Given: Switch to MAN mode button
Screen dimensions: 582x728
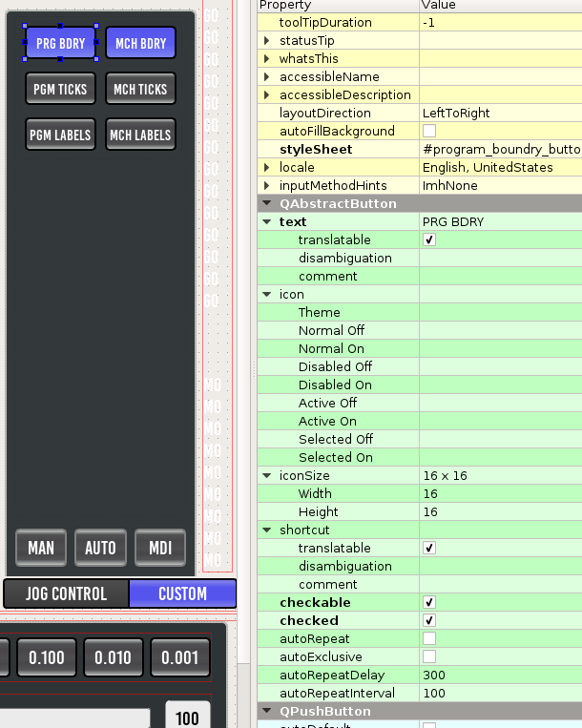Looking at the screenshot, I should (41, 548).
